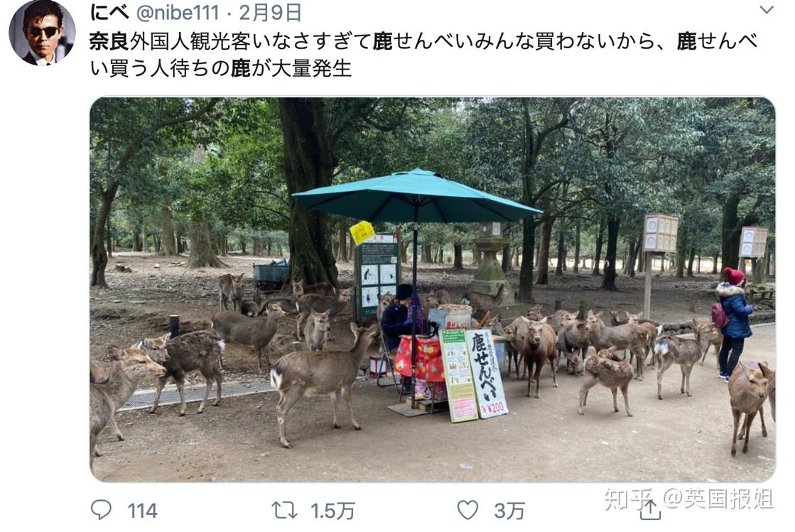
Task: Click the 3万 likes count
Action: (509, 511)
